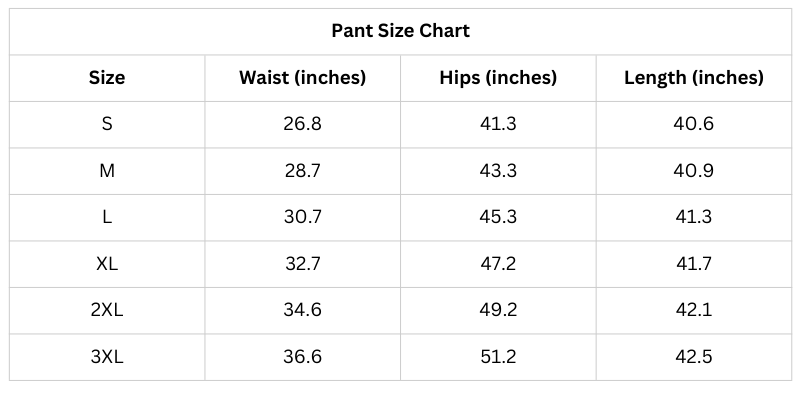Click the size L row label
The image size is (800, 400).
[x=107, y=217]
